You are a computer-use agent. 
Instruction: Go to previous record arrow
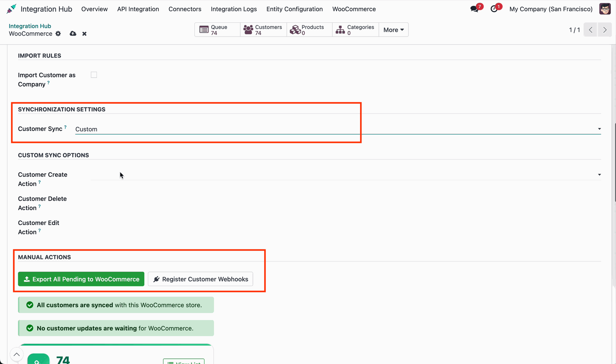[x=591, y=30]
